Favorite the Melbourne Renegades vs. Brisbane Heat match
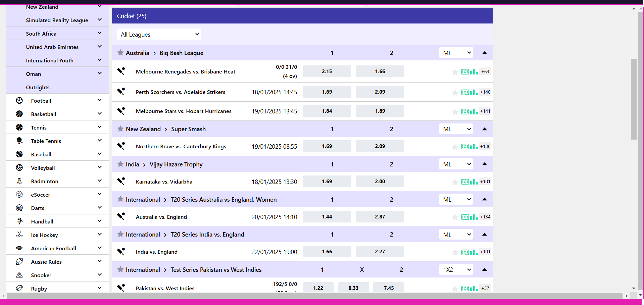Viewport: 644px width, 305px height. pyautogui.click(x=455, y=72)
